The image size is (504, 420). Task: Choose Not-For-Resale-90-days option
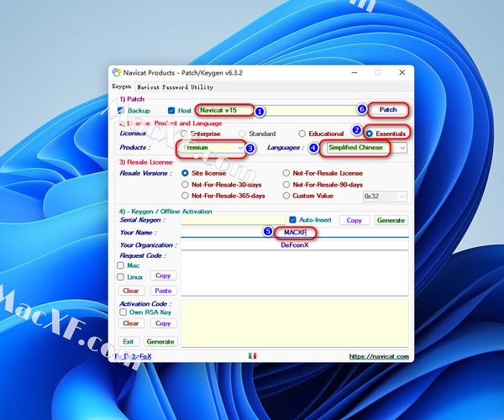(286, 185)
